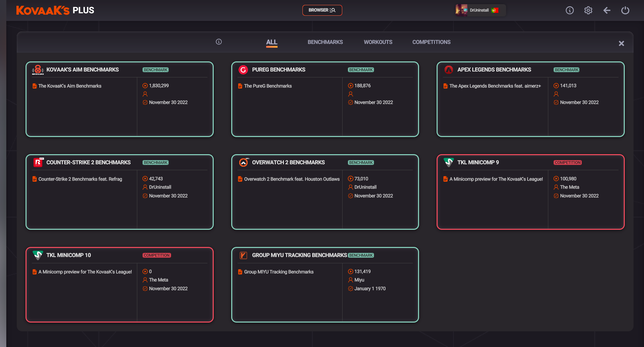This screenshot has width=644, height=347.
Task: Click the Group MIYU Tracking logo icon
Action: (243, 255)
